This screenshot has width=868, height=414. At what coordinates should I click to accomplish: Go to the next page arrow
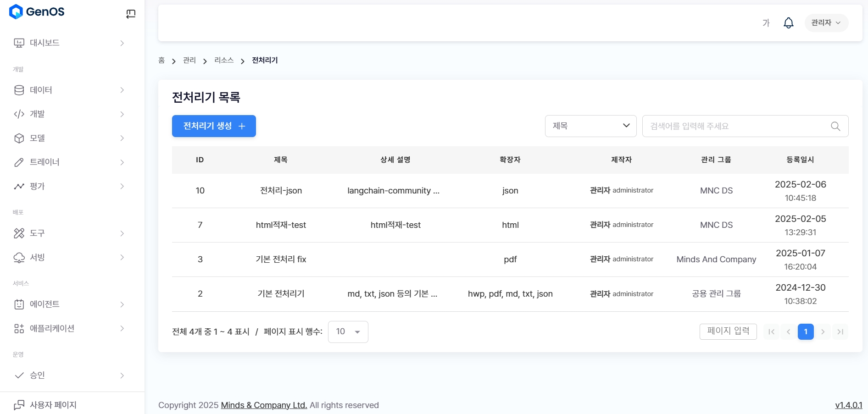click(x=823, y=331)
